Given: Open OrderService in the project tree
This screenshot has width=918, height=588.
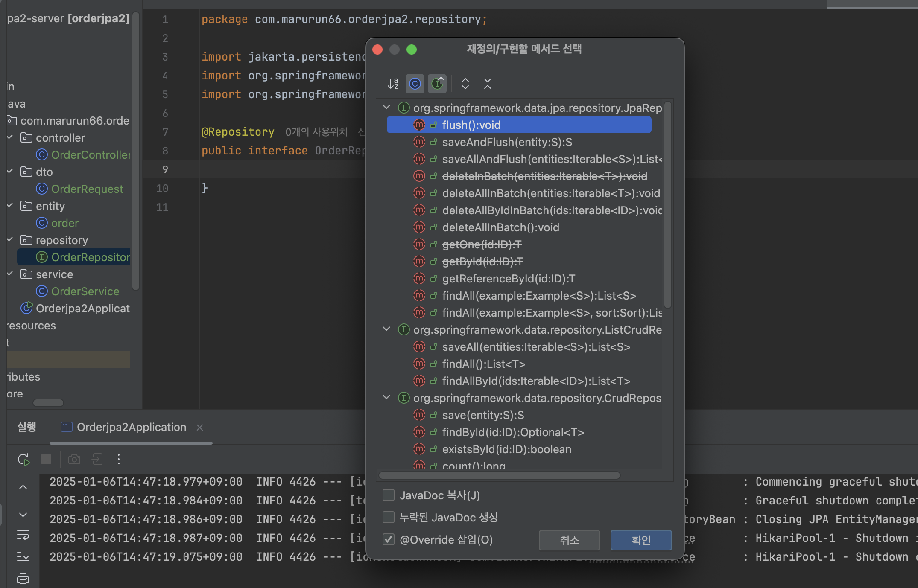Looking at the screenshot, I should tap(85, 291).
